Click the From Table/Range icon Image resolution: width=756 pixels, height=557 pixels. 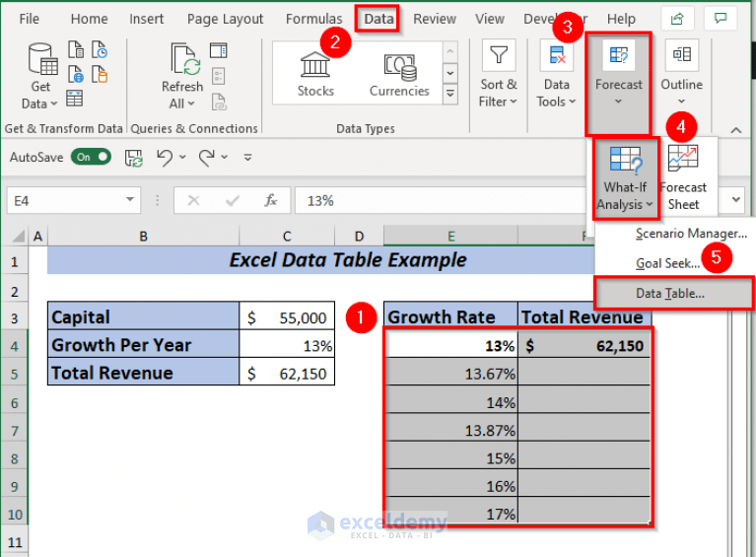[x=74, y=98]
